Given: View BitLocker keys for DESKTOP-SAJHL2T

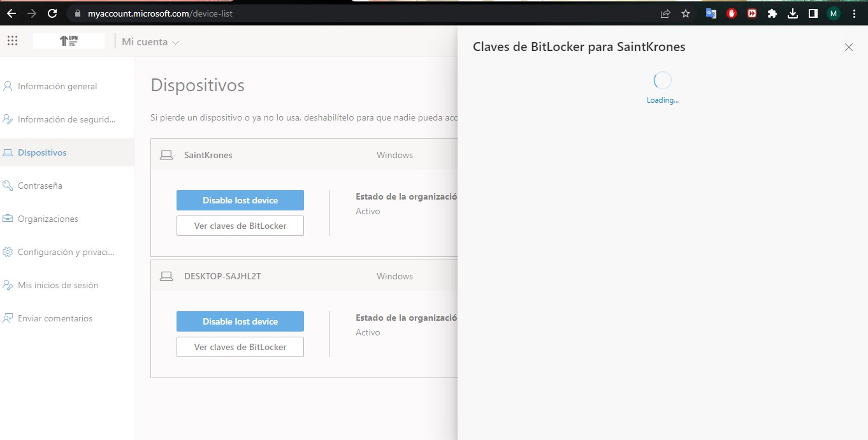Looking at the screenshot, I should pos(240,347).
